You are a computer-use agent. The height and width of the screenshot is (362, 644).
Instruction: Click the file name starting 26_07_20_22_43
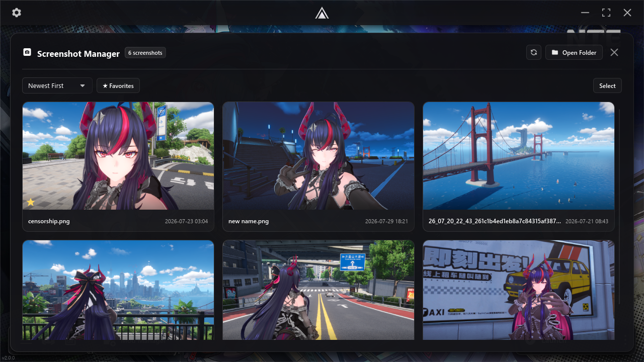[x=495, y=221]
